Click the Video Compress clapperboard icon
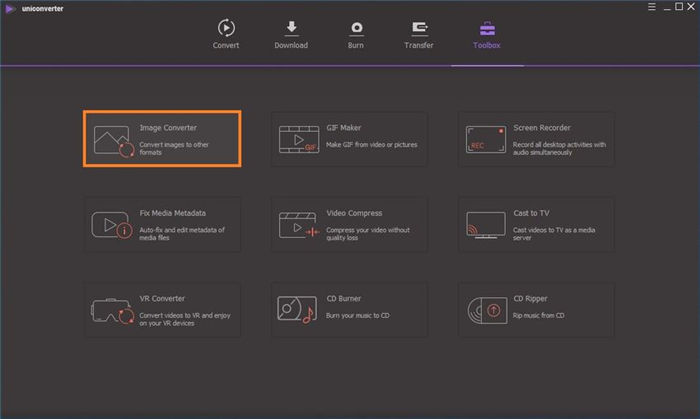Image resolution: width=700 pixels, height=419 pixels. coord(299,225)
